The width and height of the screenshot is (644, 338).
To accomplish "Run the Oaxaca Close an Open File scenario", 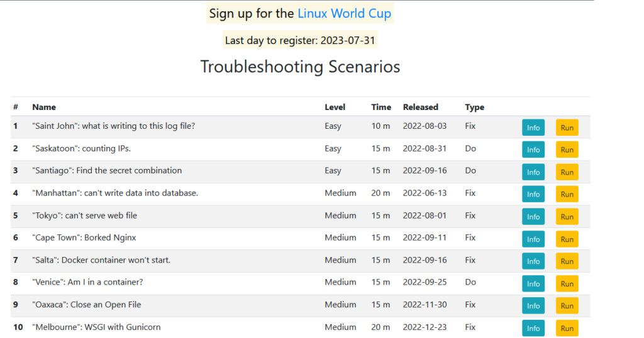I will point(567,306).
